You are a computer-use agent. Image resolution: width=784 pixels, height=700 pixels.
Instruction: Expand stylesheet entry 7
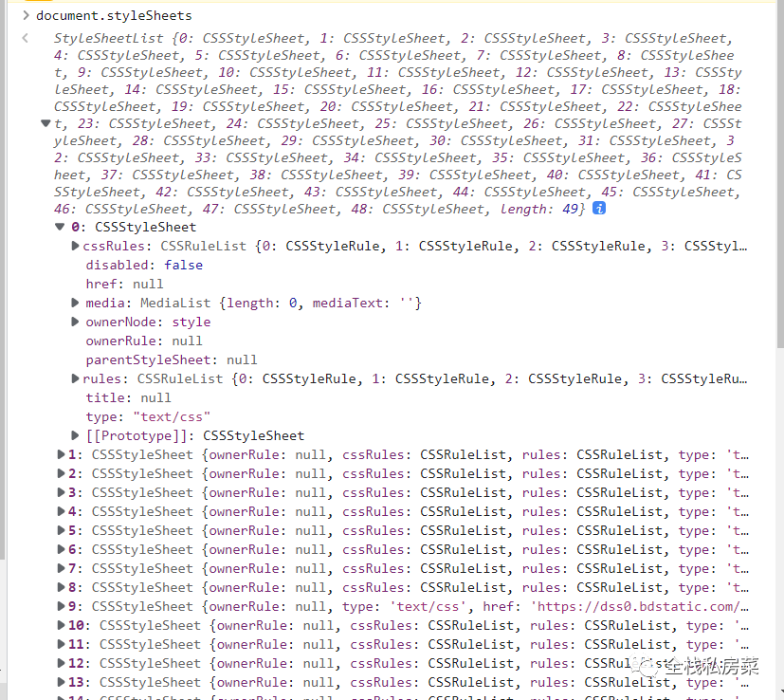61,568
